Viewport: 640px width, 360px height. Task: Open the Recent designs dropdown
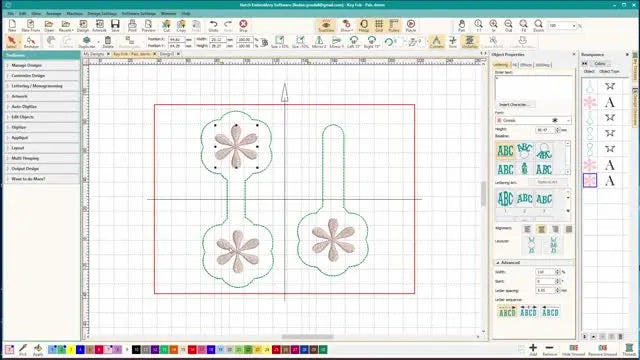[66, 25]
